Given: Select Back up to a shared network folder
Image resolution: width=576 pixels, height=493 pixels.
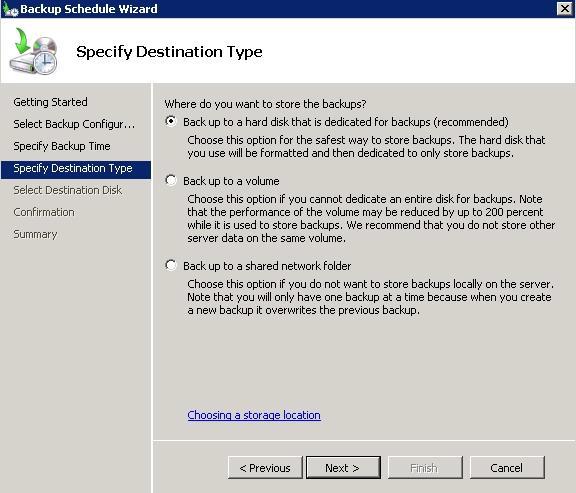Looking at the screenshot, I should pos(171,265).
